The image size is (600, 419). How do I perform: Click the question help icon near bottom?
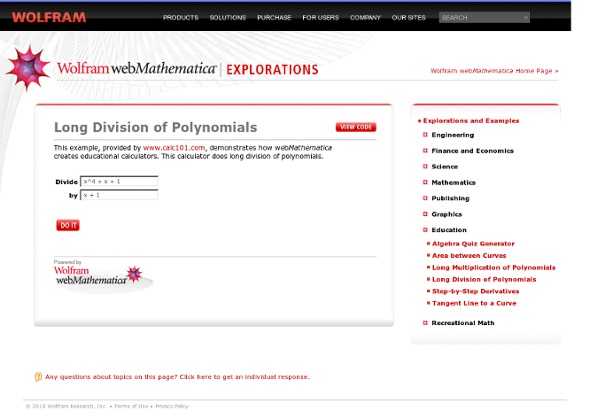click(38, 377)
